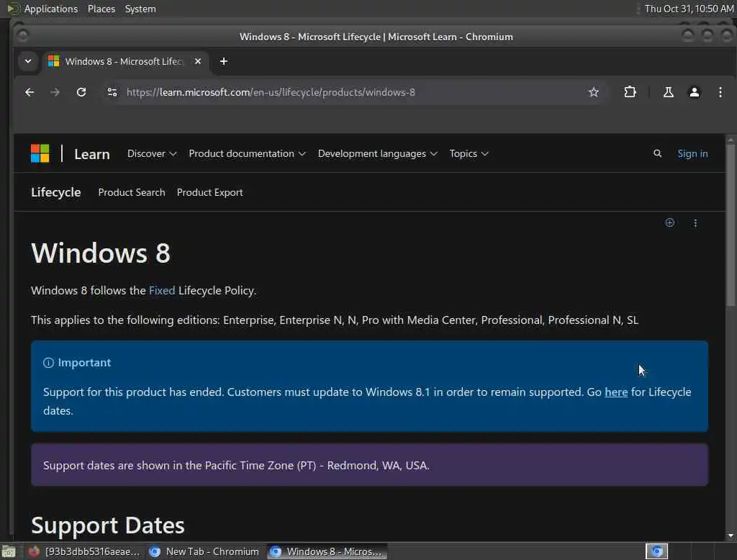The height and width of the screenshot is (560, 737).
Task: Click the clock showing Thu Oct 31
Action: click(x=689, y=9)
